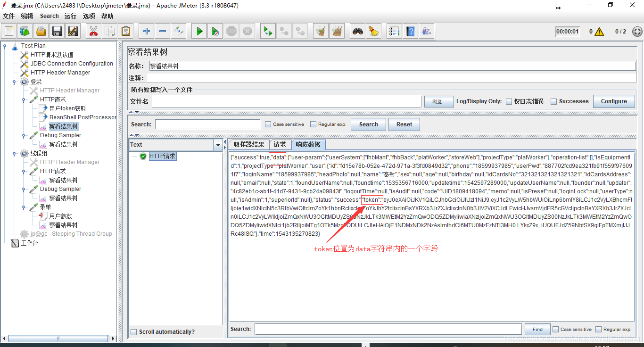Toggle Regular exp. beside the Find button
Viewport: 644px width, 347px height.
(x=598, y=329)
